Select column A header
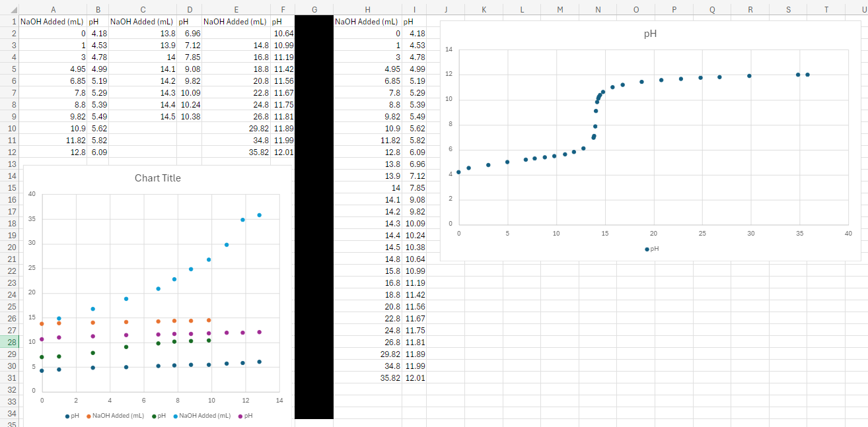 click(x=53, y=9)
